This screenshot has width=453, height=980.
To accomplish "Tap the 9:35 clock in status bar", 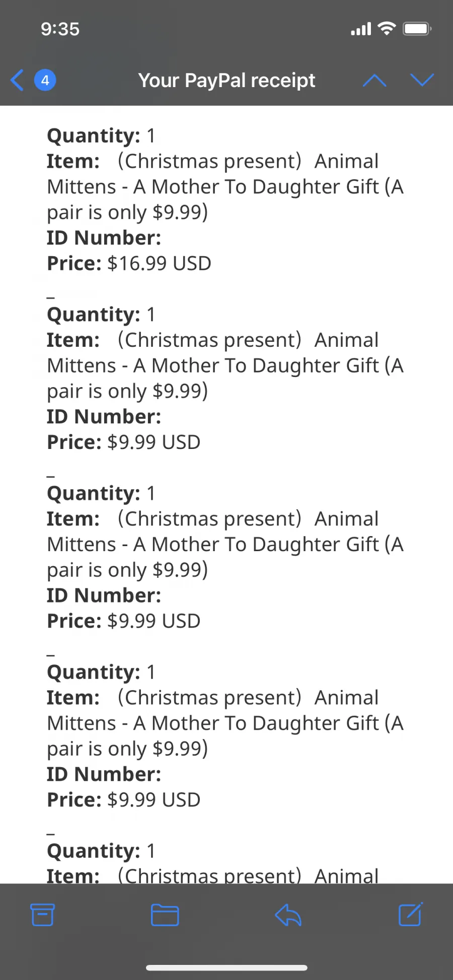I will [x=60, y=29].
